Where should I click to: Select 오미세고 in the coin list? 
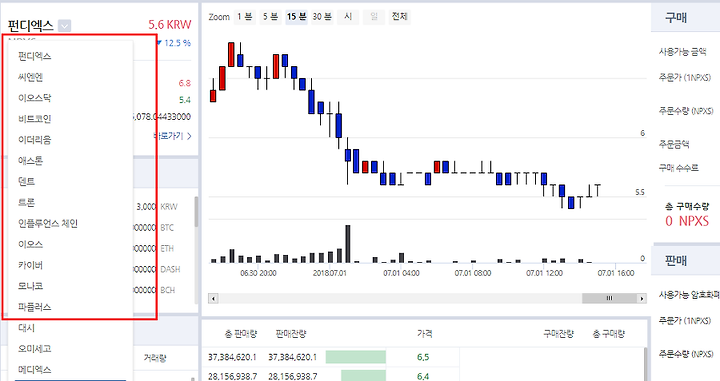[x=34, y=349]
